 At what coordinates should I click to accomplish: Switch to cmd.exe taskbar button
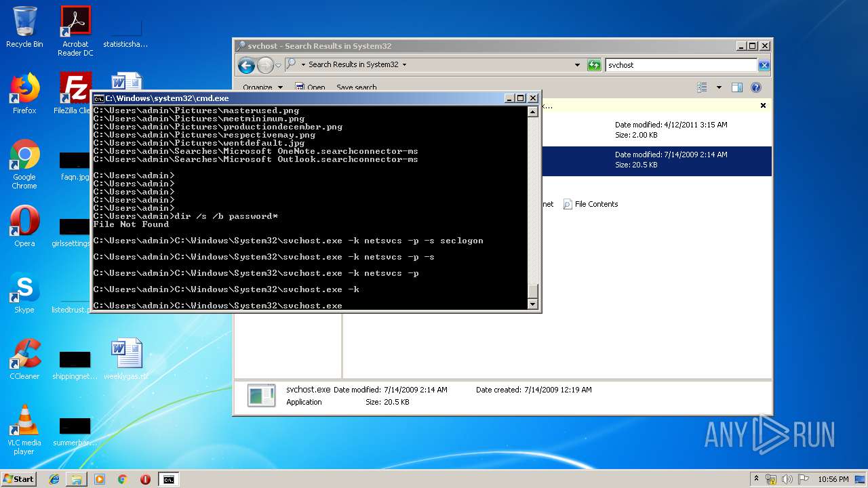point(168,479)
